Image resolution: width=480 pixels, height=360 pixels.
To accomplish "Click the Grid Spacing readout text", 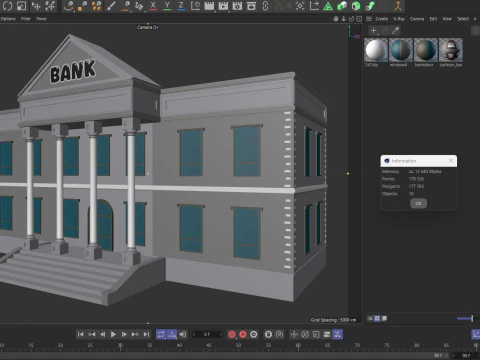I will pyautogui.click(x=333, y=320).
